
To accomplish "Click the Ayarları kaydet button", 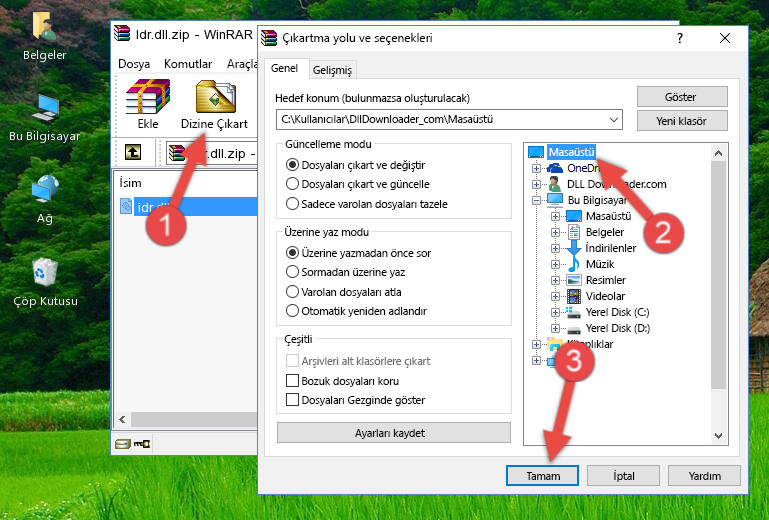I will [x=393, y=433].
